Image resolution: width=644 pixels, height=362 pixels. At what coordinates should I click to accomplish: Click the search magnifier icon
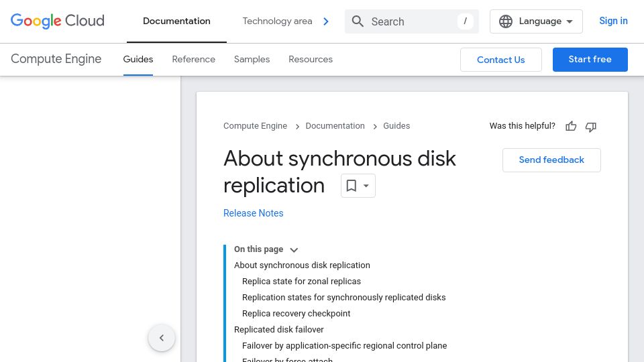click(358, 21)
